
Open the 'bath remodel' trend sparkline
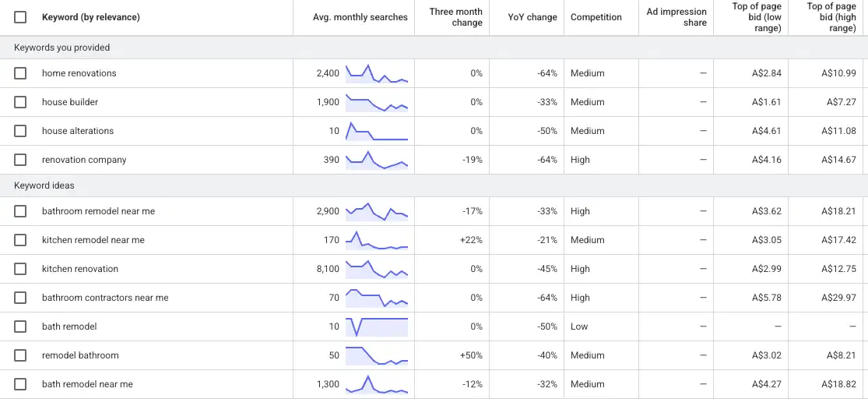(x=377, y=327)
